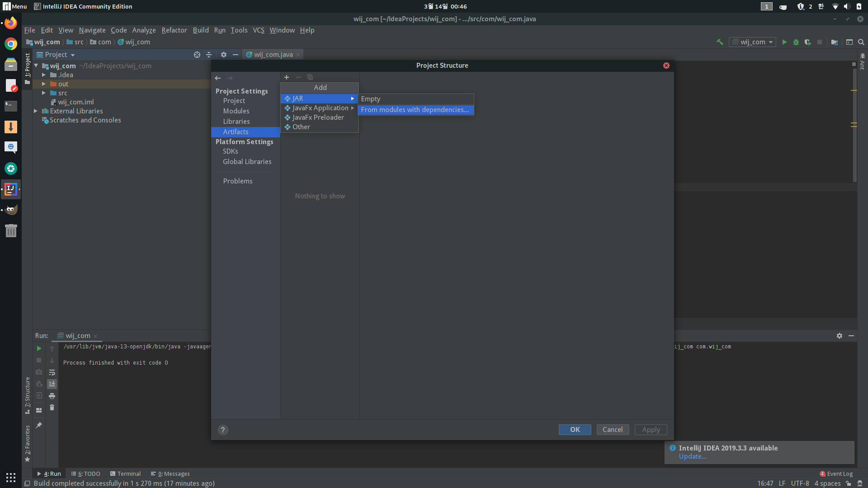
Task: Open the 6: TODO tool window tab
Action: pos(85,474)
